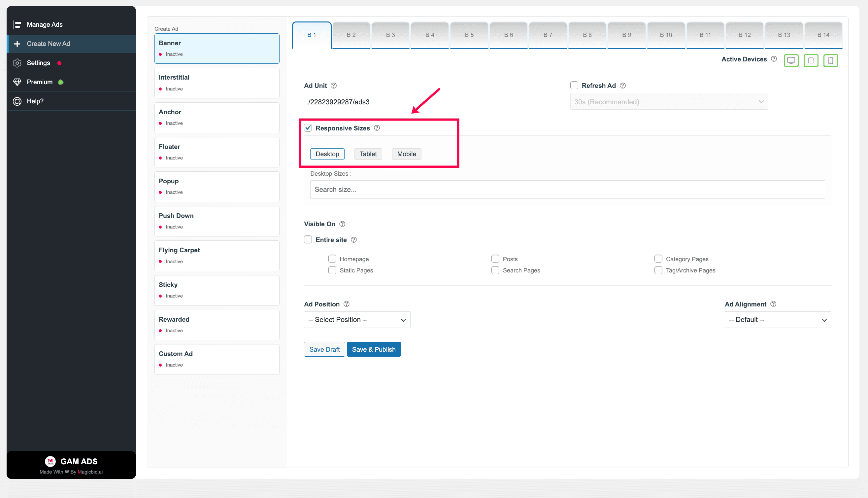This screenshot has width=868, height=498.
Task: Open the Select Position dropdown
Action: pyautogui.click(x=357, y=319)
